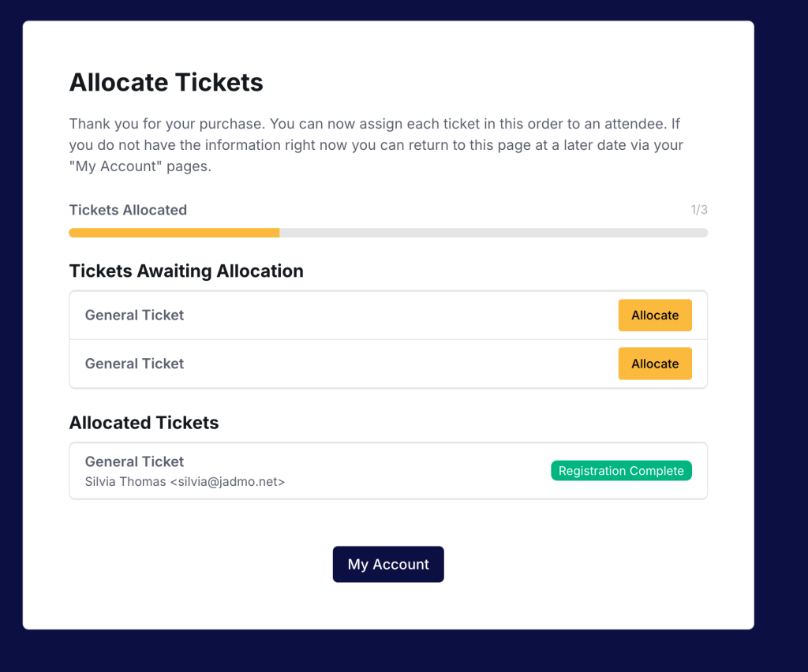Screen dimensions: 808x672
Task: Click the Tickets Allocated progress label
Action: (128, 210)
